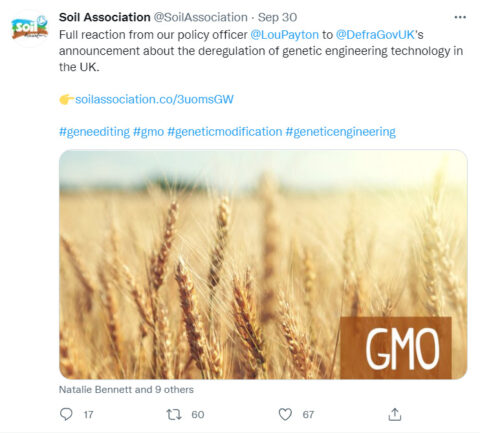Open the @DefraGovUK mention link
Screen dimensions: 480x433
tap(375, 35)
